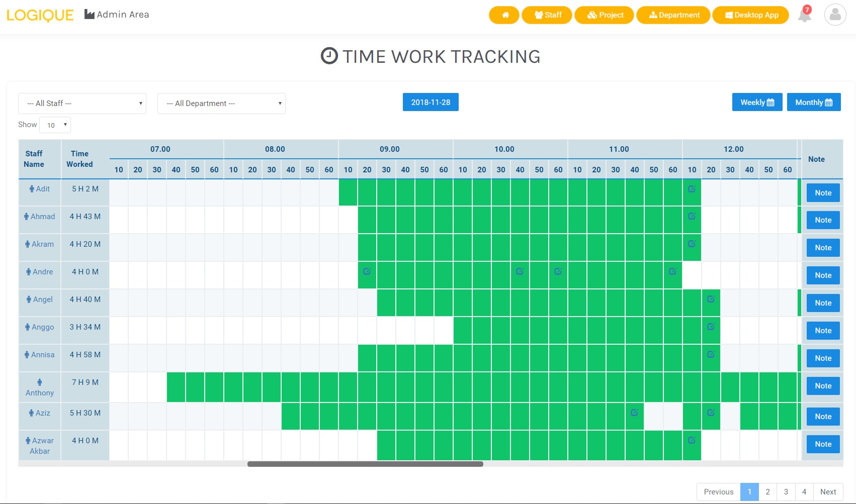The image size is (856, 504).
Task: Open the All Department dropdown
Action: click(221, 104)
